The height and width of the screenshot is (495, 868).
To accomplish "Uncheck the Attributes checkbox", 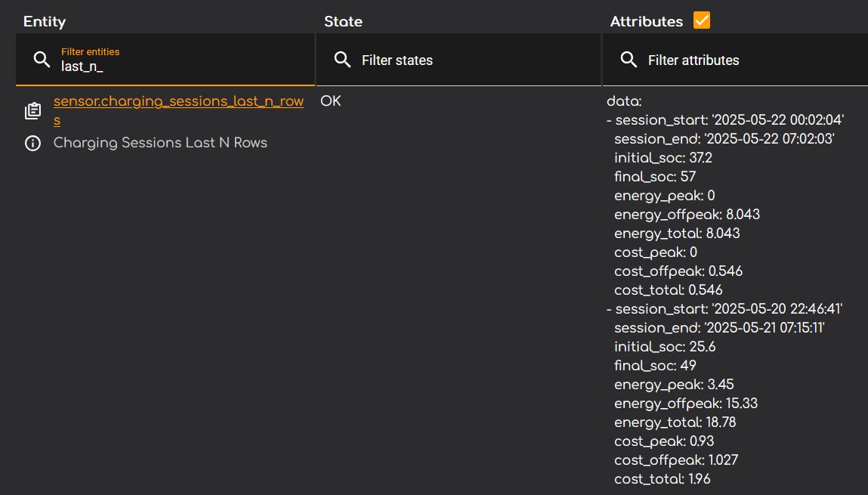I will (702, 20).
